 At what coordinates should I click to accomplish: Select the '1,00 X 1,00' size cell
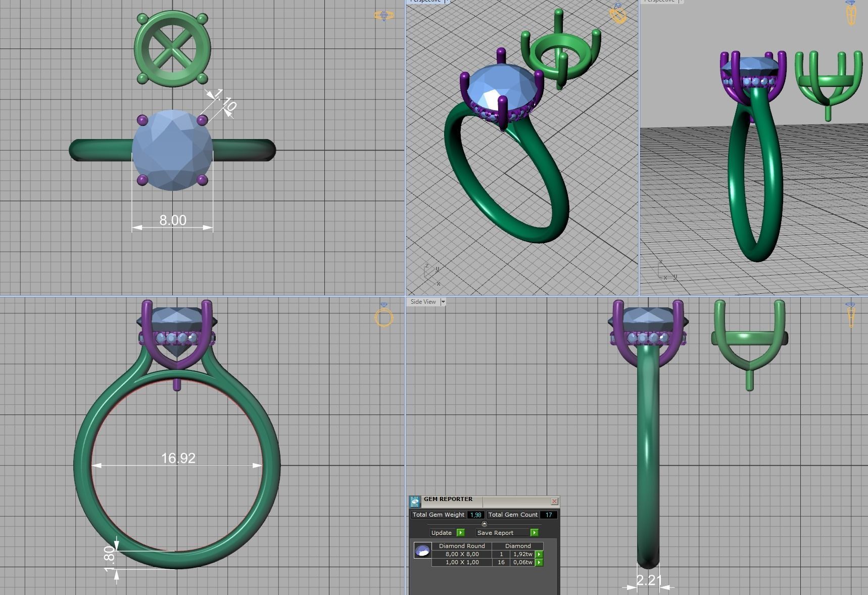click(x=462, y=562)
